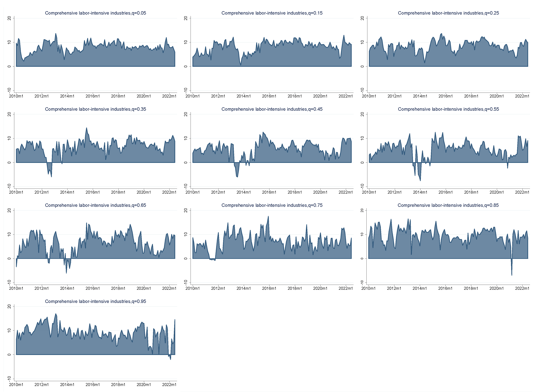This screenshot has width=538, height=392.
Task: Click the q=0.55 chart title
Action: pyautogui.click(x=448, y=109)
